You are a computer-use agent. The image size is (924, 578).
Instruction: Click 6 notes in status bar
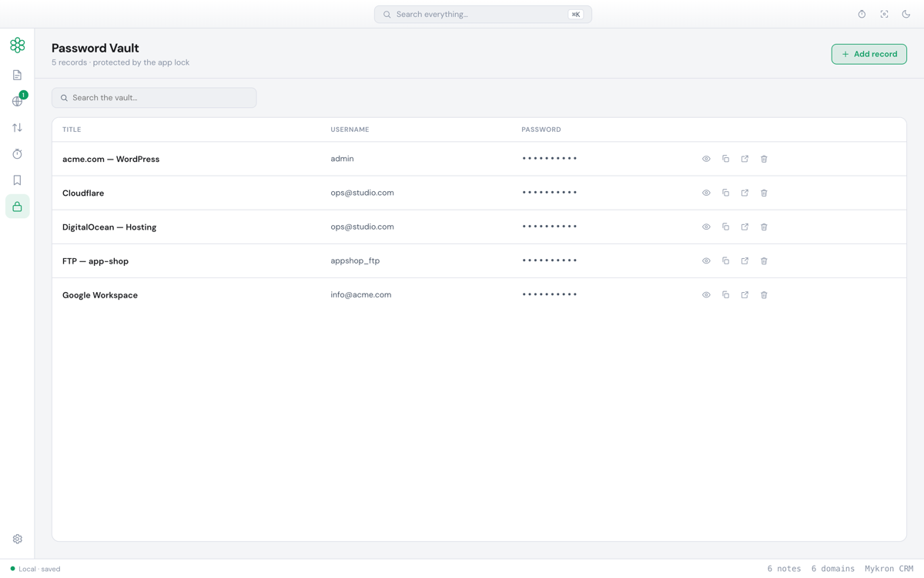pos(784,569)
